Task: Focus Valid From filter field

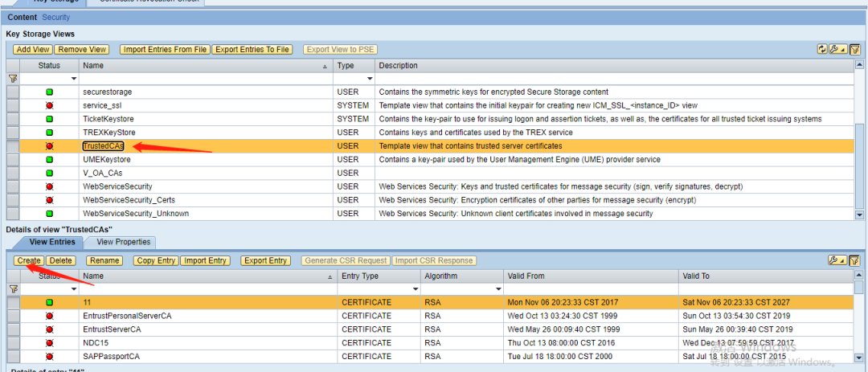Action: click(x=592, y=289)
